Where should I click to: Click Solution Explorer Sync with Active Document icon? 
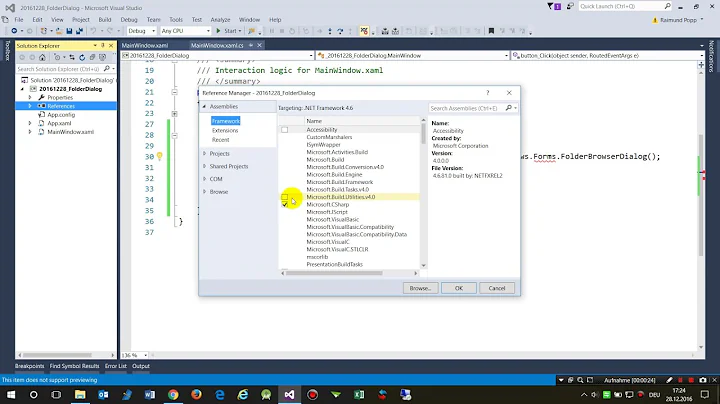[x=72, y=57]
